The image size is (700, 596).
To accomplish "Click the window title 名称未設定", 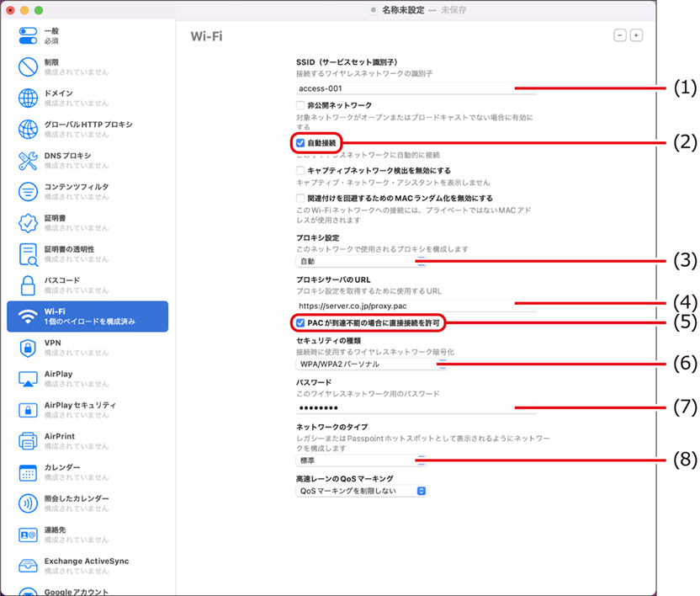I will [403, 10].
